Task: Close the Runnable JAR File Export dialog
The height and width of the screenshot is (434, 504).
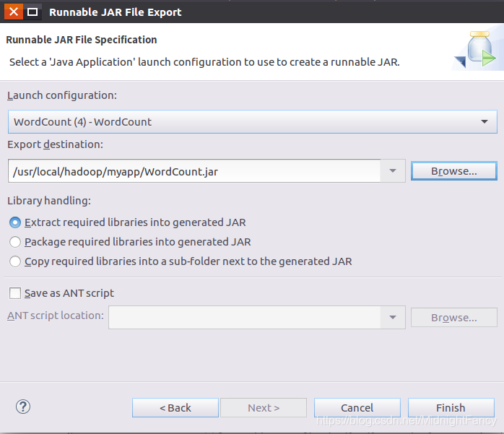Action: coord(14,12)
